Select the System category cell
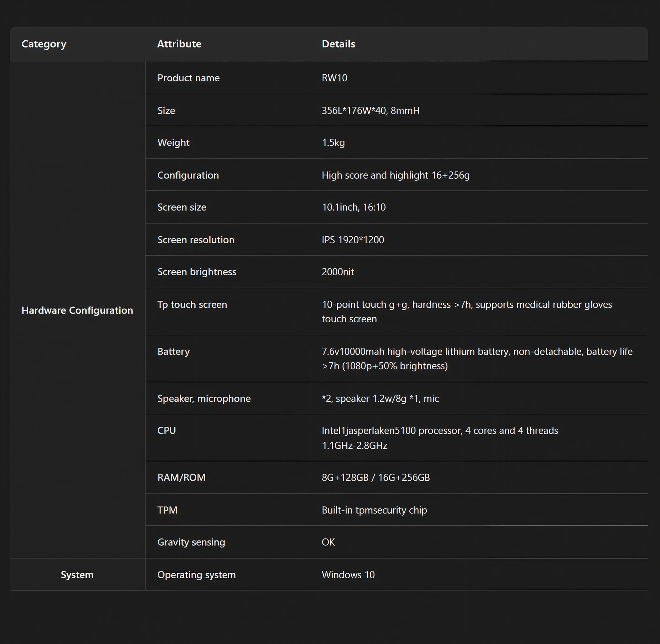The height and width of the screenshot is (644, 660). tap(77, 575)
